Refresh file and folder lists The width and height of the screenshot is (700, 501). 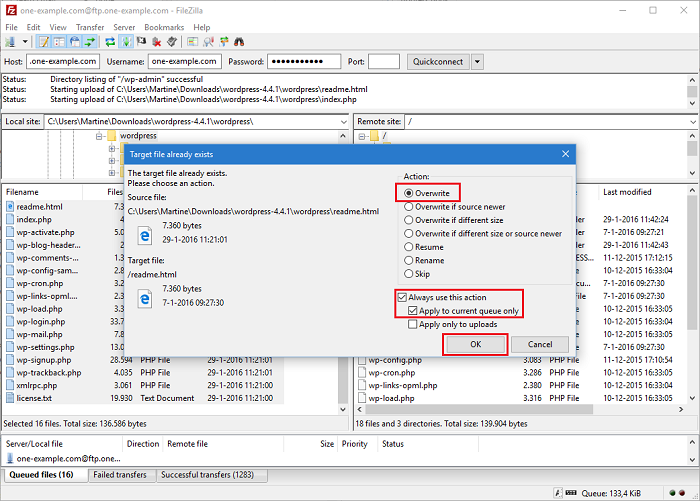[x=110, y=42]
